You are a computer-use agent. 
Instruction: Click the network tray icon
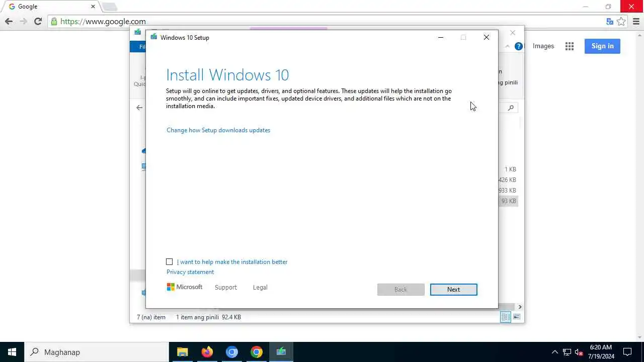(x=567, y=352)
